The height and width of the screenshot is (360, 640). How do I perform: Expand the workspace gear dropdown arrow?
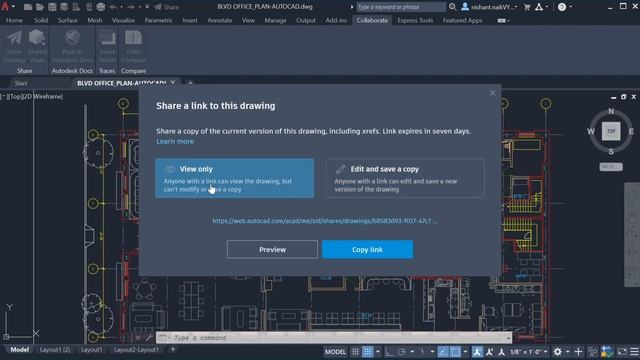tap(567, 351)
